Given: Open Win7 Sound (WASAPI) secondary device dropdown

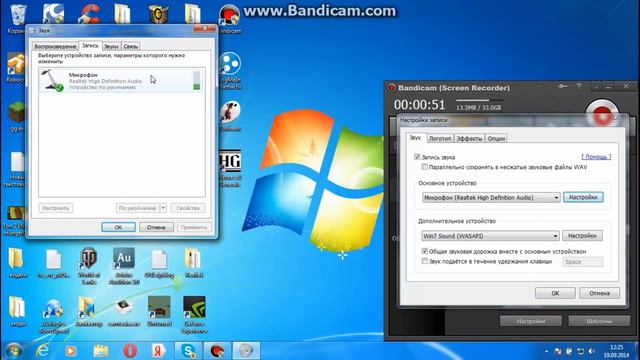Looking at the screenshot, I should click(x=490, y=236).
